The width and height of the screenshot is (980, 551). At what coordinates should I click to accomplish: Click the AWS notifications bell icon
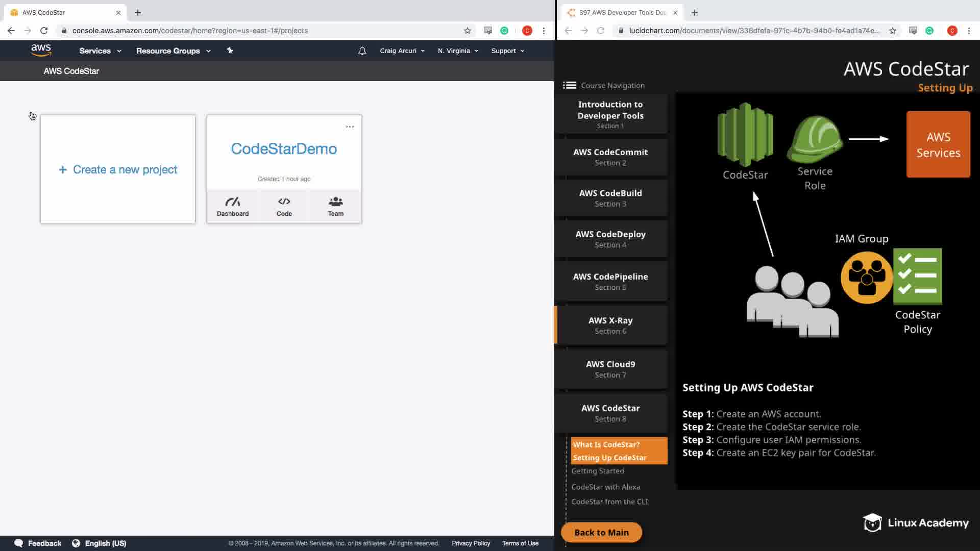362,51
